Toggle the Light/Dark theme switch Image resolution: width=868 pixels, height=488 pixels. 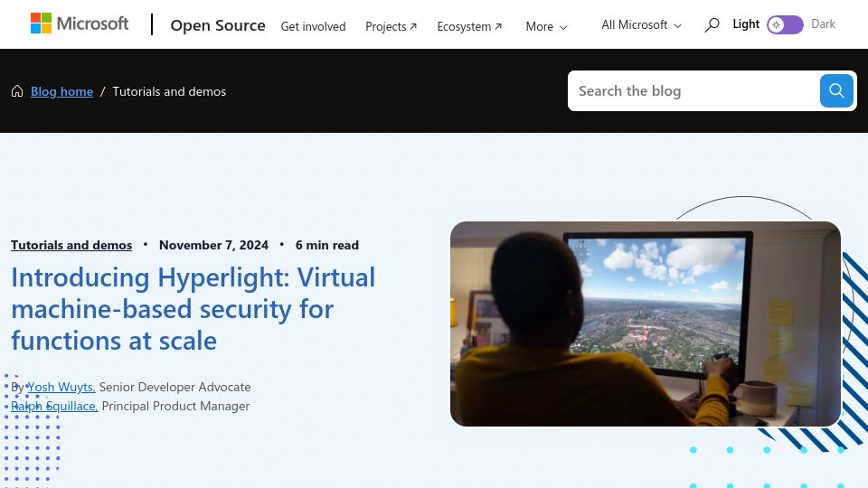coord(785,25)
